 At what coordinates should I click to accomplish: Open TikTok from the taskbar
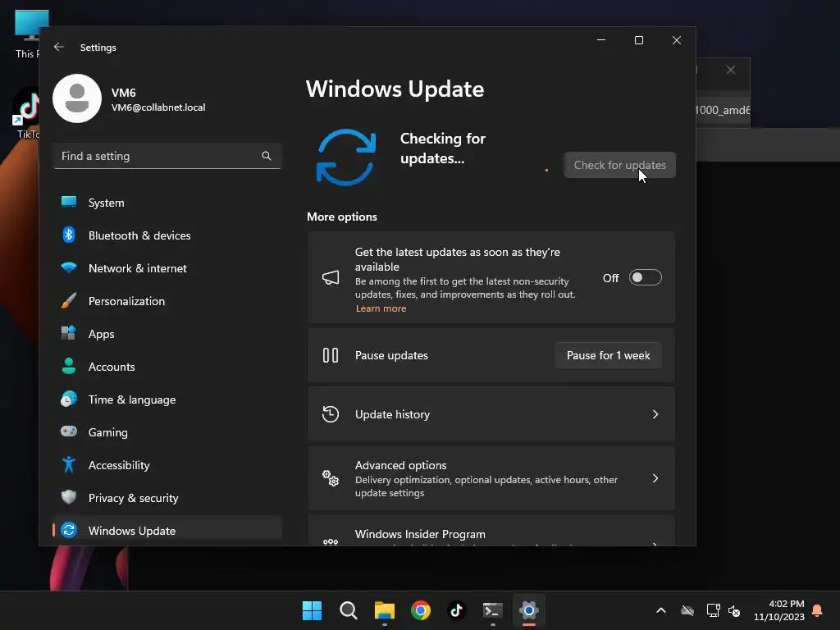point(456,610)
